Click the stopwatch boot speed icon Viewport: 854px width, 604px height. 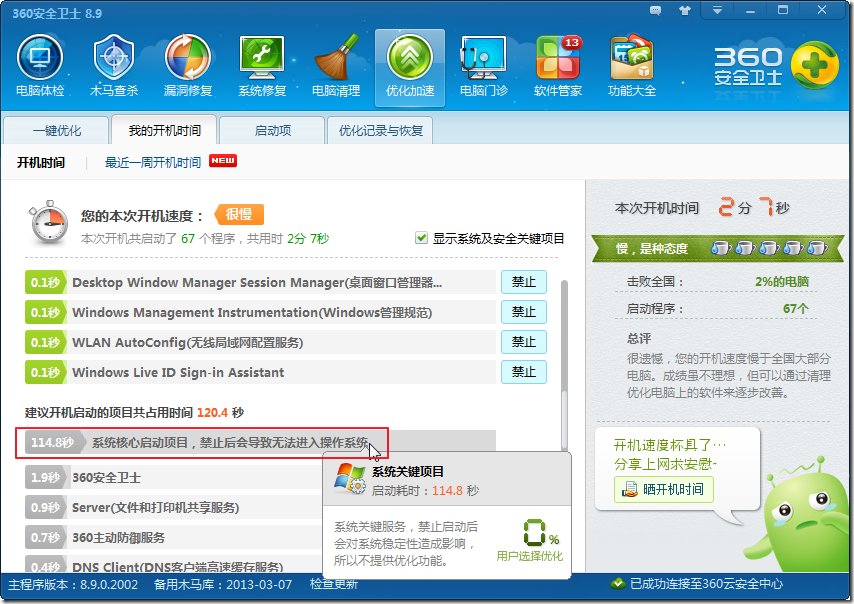49,223
